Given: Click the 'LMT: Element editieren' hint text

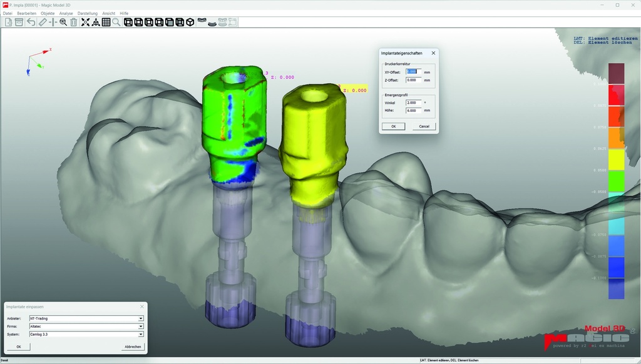Looking at the screenshot, I should click(605, 38).
